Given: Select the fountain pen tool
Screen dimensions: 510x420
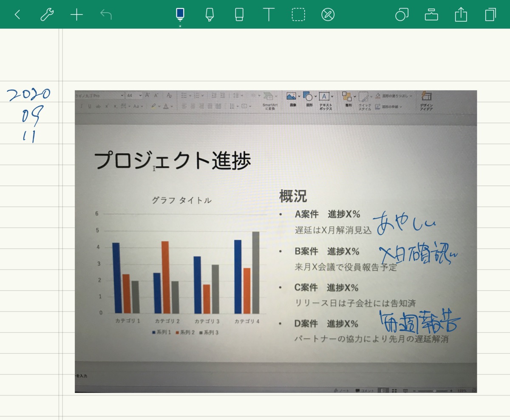Looking at the screenshot, I should [x=180, y=14].
